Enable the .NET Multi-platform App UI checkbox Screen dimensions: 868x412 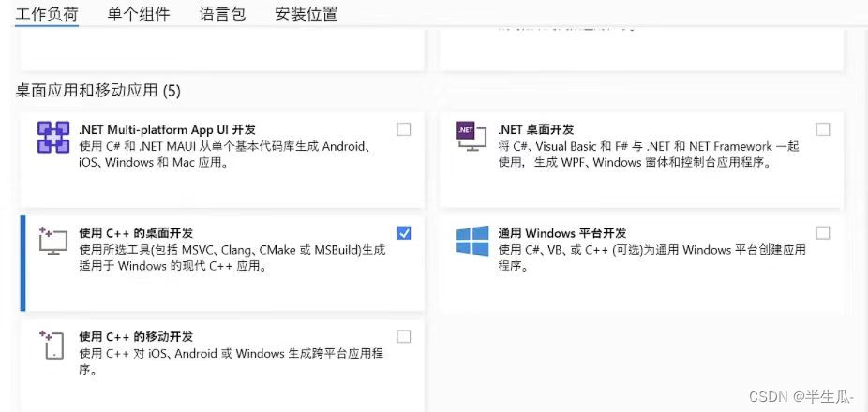[x=404, y=129]
